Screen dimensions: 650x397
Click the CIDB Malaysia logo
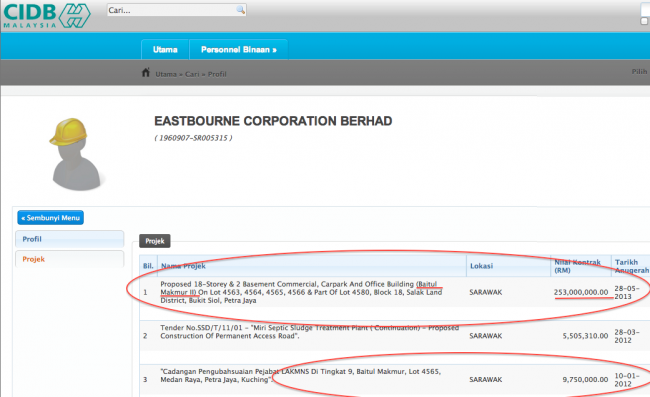(x=46, y=15)
